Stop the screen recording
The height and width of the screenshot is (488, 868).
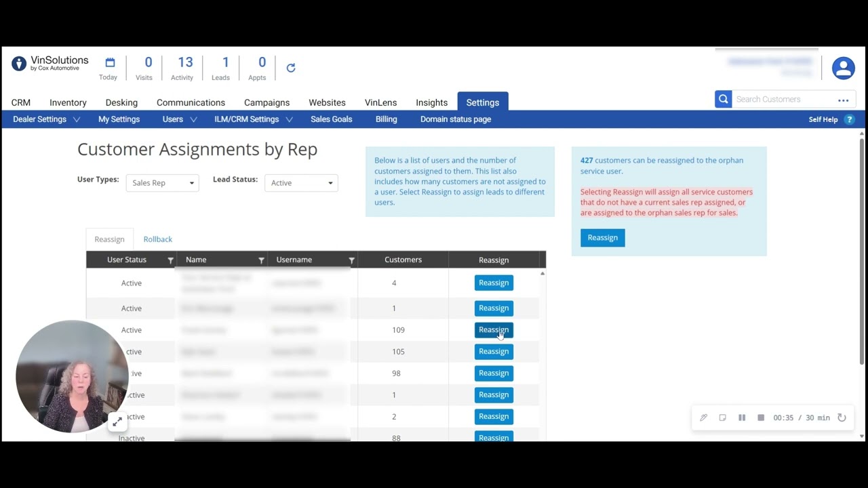[x=761, y=418]
